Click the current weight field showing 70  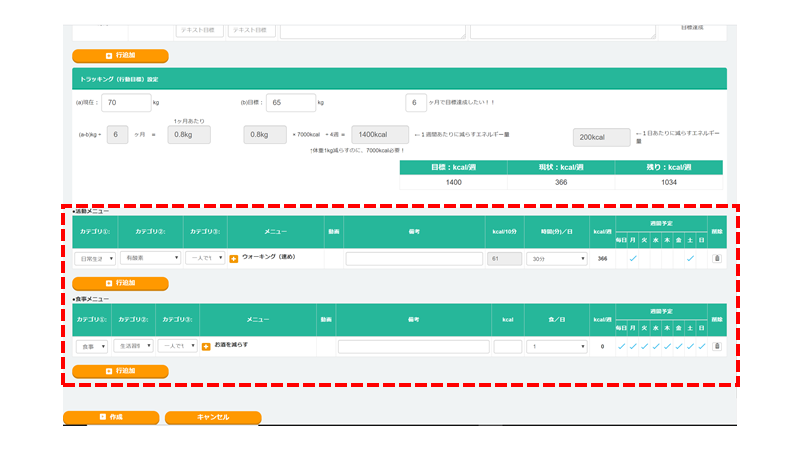point(125,102)
